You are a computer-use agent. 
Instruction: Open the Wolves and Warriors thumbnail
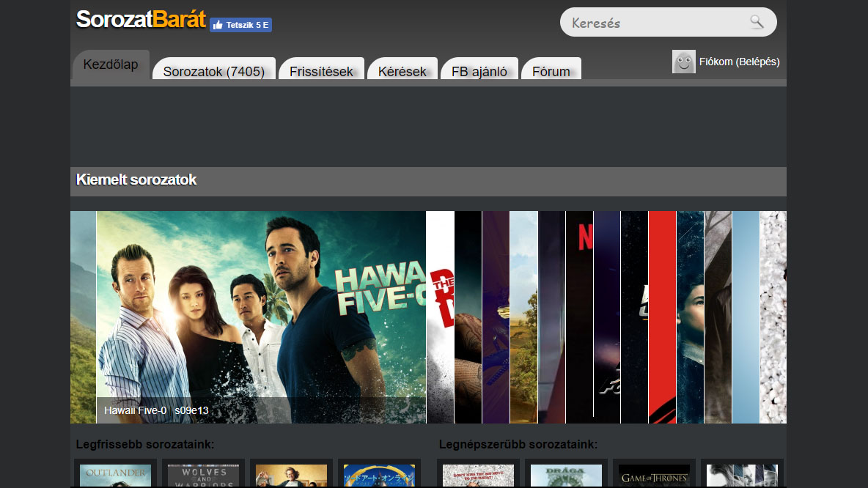203,476
